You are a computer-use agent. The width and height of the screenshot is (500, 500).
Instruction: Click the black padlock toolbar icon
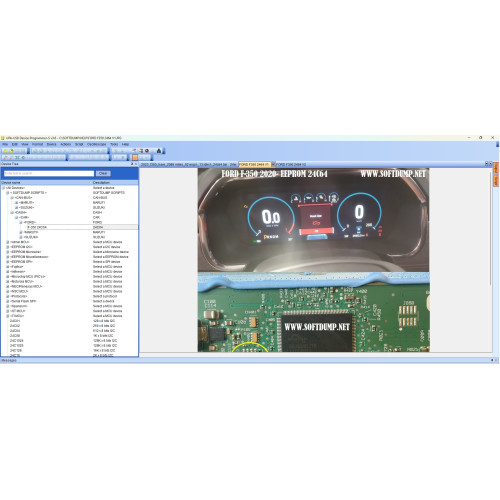159,151
